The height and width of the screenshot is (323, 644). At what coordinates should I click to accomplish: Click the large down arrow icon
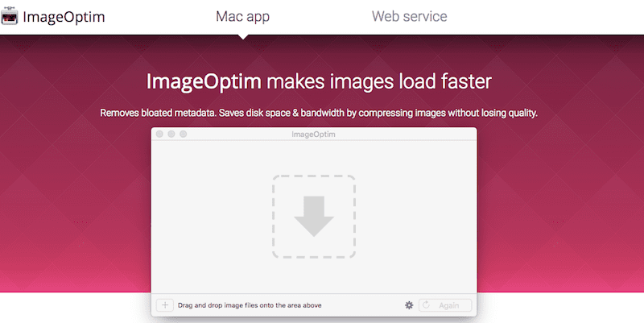pos(314,216)
